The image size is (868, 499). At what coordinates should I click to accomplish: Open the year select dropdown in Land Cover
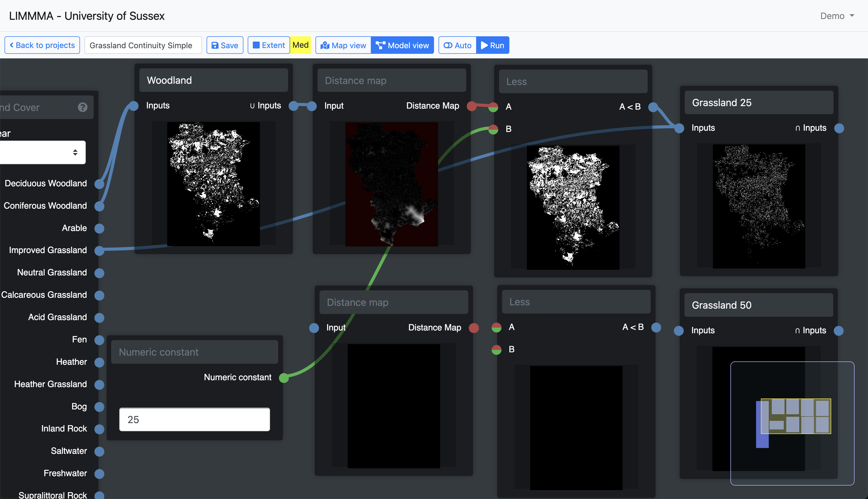pos(43,152)
